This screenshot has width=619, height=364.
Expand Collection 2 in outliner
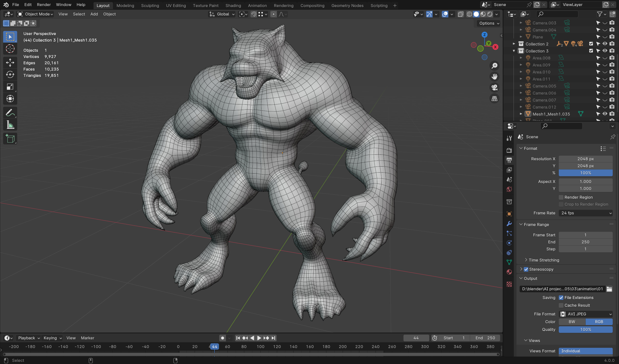pyautogui.click(x=514, y=44)
